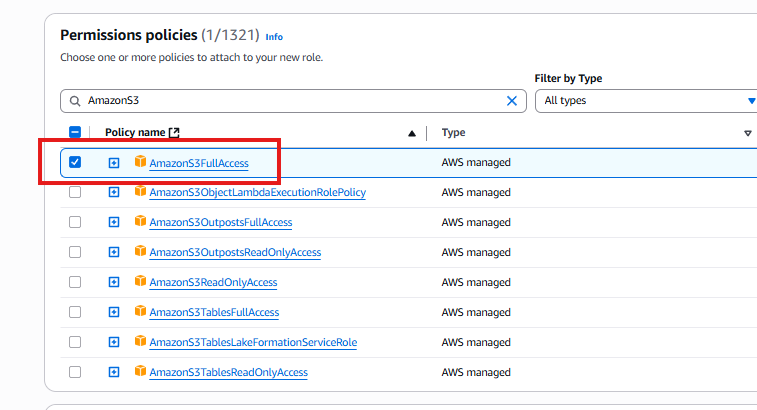Click the policy icon for AmazonS3OutpostsReadOnlyAccess

pos(140,251)
